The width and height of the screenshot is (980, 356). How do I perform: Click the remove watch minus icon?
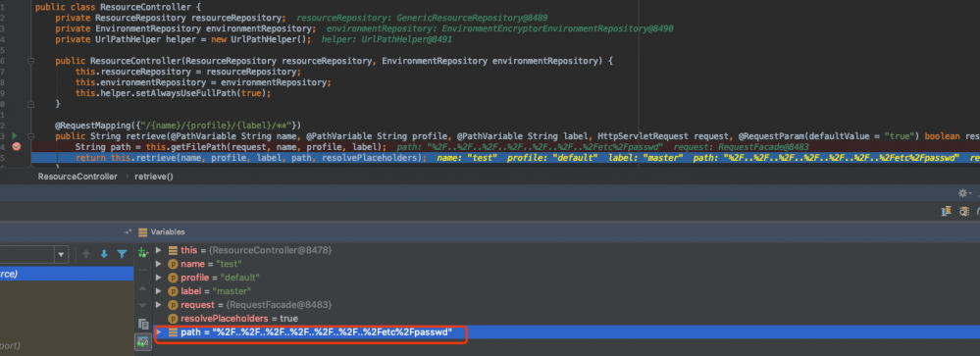142,271
